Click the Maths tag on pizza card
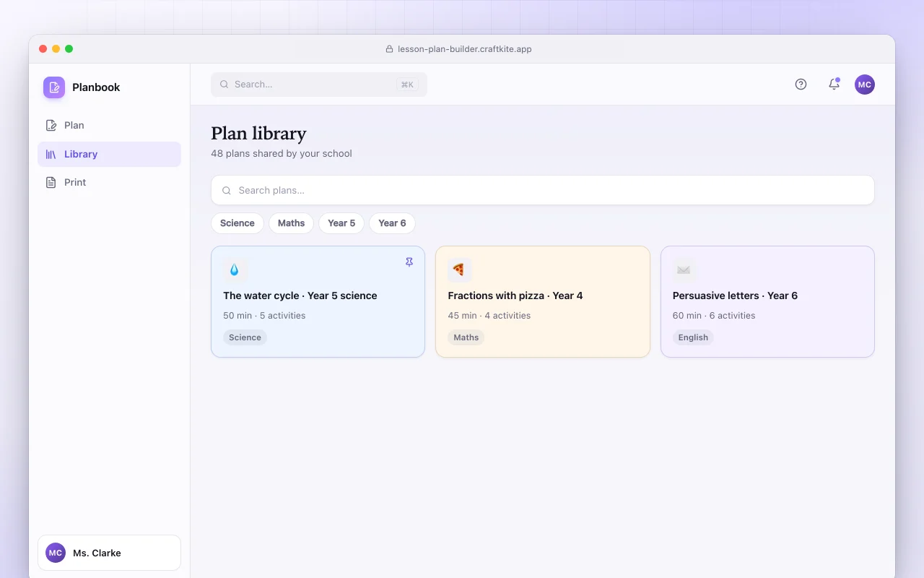The height and width of the screenshot is (578, 924). [466, 337]
